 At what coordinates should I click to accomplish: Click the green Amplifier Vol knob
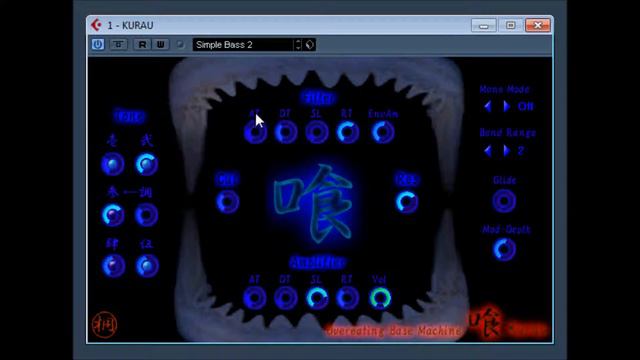380,298
